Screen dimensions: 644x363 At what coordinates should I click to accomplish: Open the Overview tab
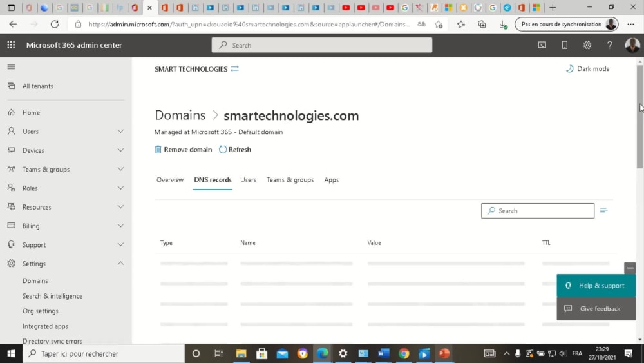[169, 180]
